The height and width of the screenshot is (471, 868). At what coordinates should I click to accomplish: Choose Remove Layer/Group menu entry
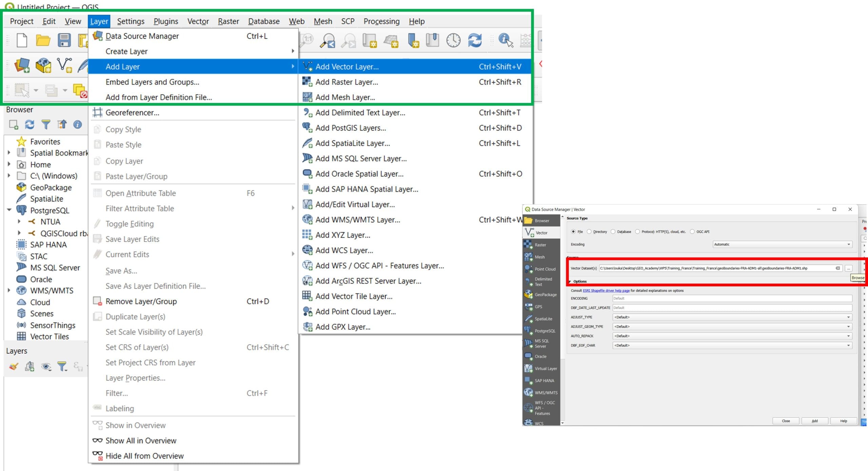(193, 301)
